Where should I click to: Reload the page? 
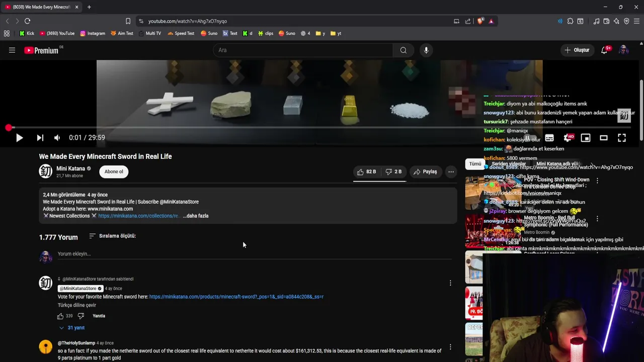click(x=27, y=21)
